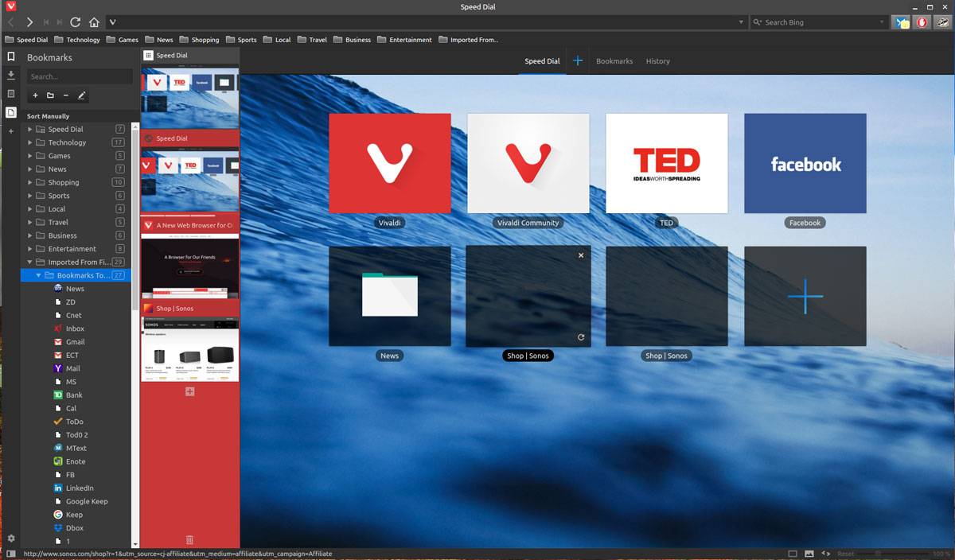Add a new speed dial entry

pyautogui.click(x=805, y=296)
